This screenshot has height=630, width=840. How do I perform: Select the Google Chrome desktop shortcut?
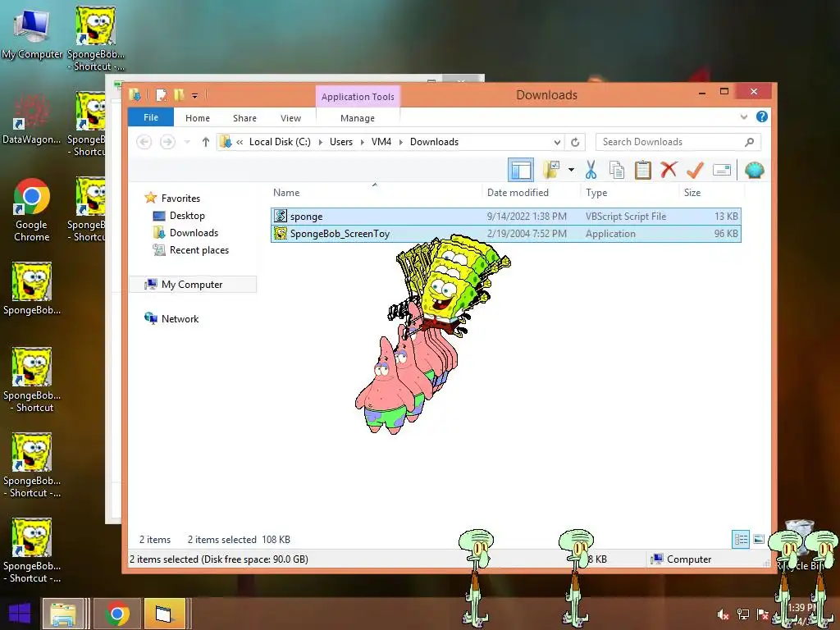pyautogui.click(x=32, y=210)
